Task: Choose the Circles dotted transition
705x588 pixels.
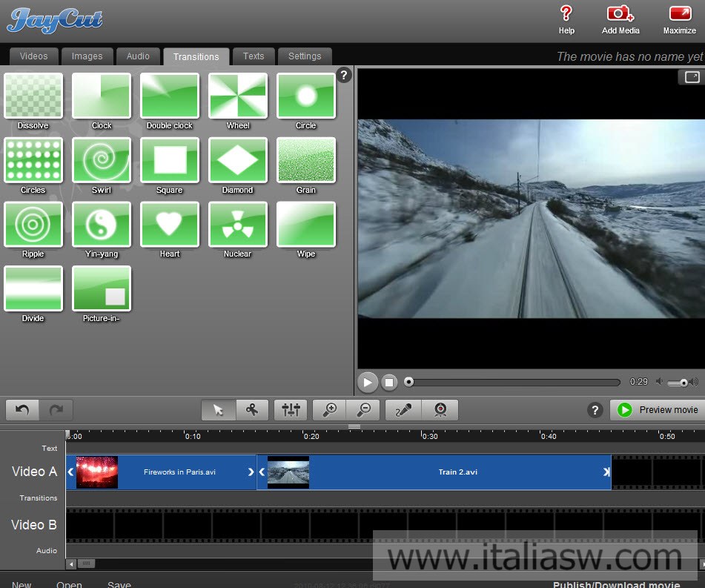Action: [33, 160]
